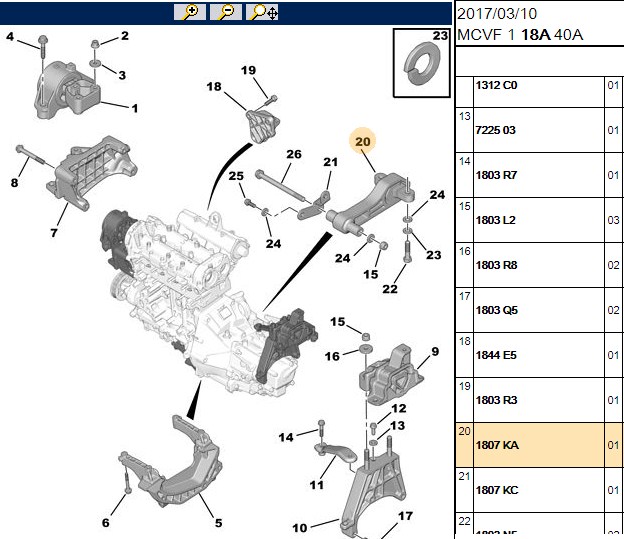Pick callout number 6 near the screw
Viewport: 624px width, 539px height.
point(105,522)
